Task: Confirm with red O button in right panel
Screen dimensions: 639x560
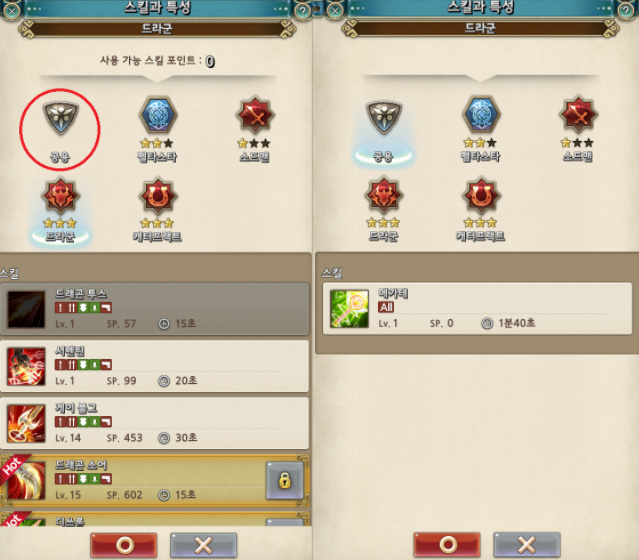Action: click(x=447, y=545)
